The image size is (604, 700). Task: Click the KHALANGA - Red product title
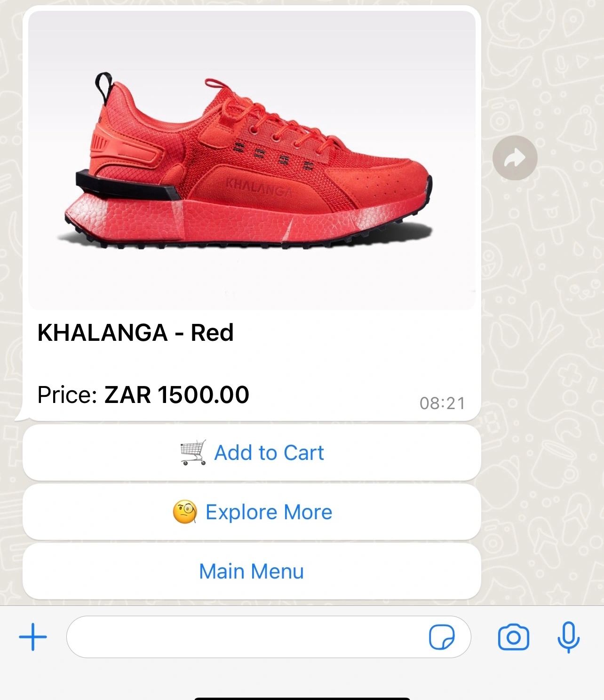click(x=135, y=332)
